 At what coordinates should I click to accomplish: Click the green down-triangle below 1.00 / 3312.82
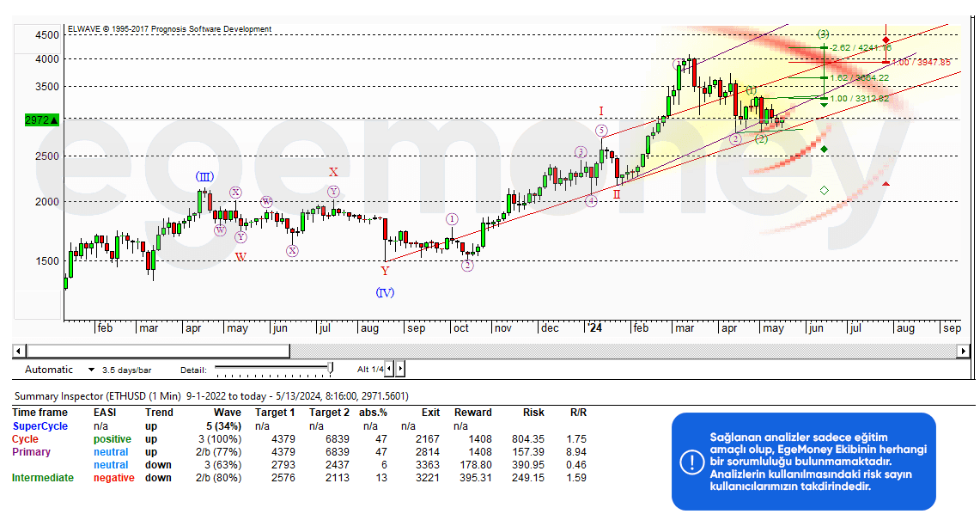(x=824, y=105)
